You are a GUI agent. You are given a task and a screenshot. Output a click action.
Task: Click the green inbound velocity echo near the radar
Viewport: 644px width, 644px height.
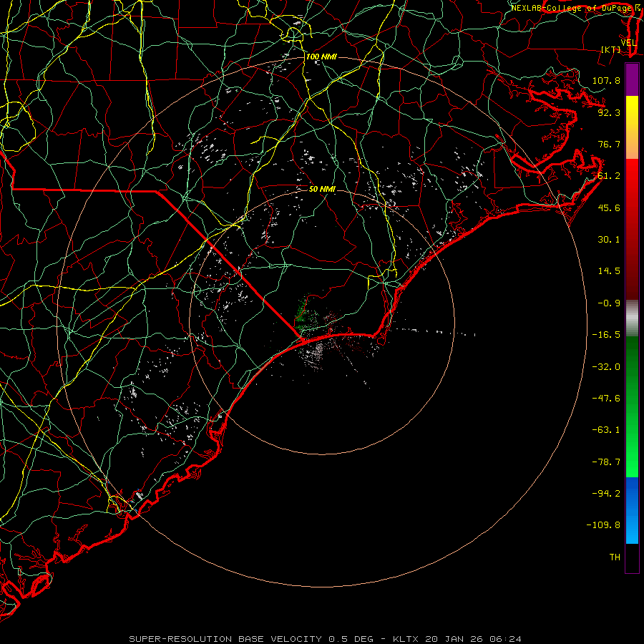303,316
